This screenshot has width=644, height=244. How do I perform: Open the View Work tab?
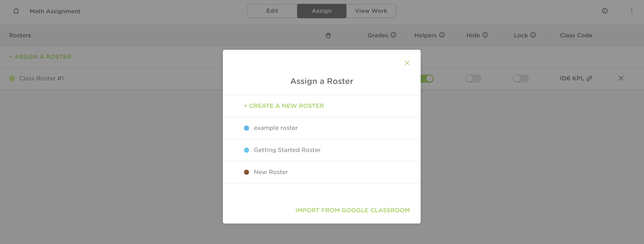[x=371, y=11]
